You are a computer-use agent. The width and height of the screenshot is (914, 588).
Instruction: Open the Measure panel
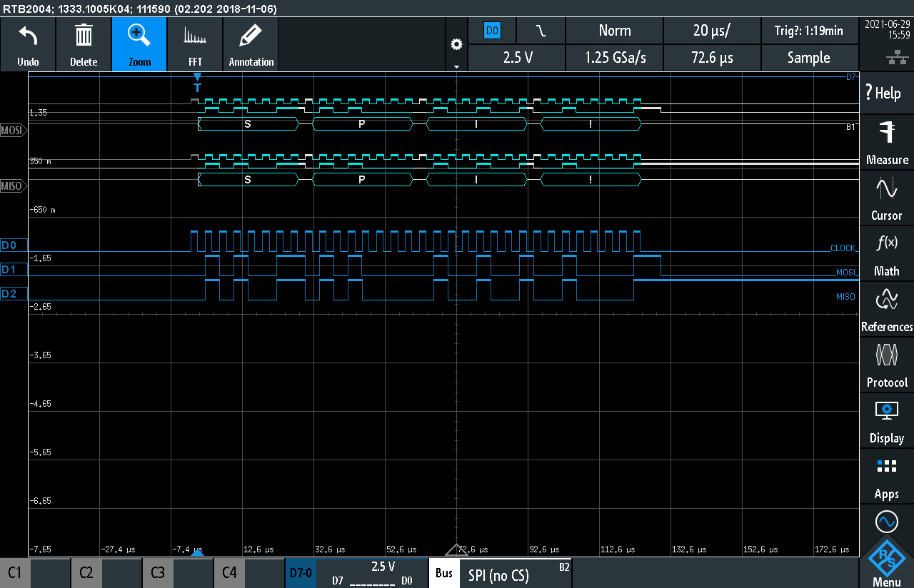tap(886, 143)
